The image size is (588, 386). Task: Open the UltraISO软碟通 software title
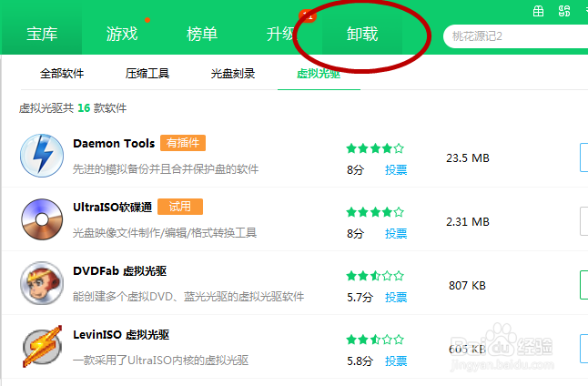click(x=113, y=207)
